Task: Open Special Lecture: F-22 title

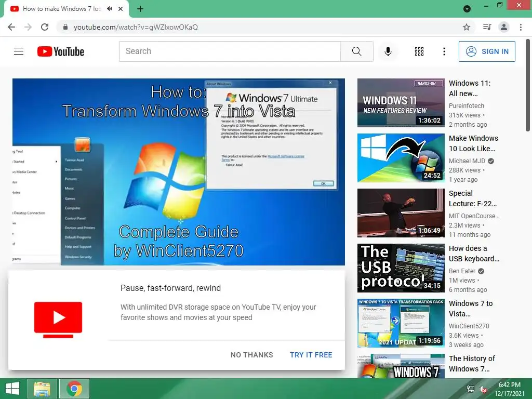Action: 473,198
